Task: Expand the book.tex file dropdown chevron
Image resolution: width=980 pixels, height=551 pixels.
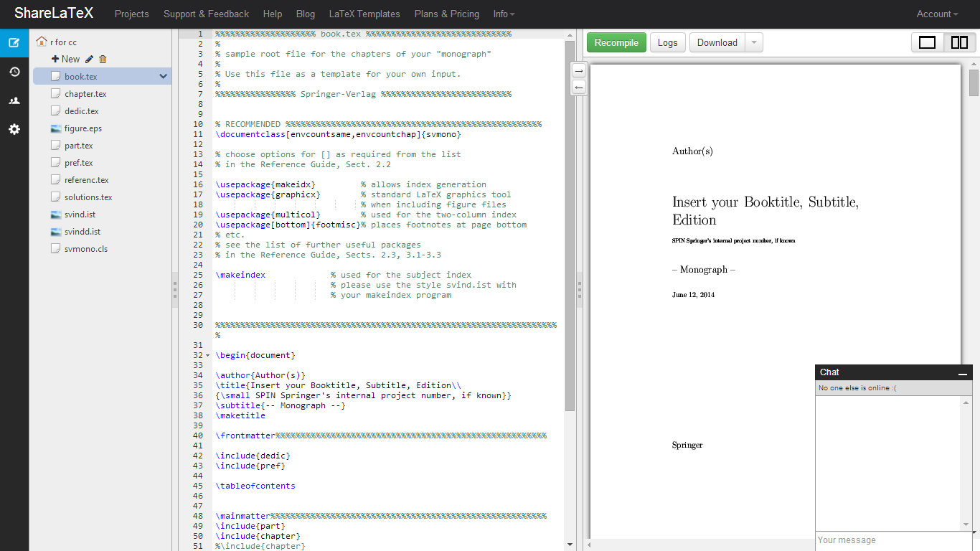Action: click(164, 77)
